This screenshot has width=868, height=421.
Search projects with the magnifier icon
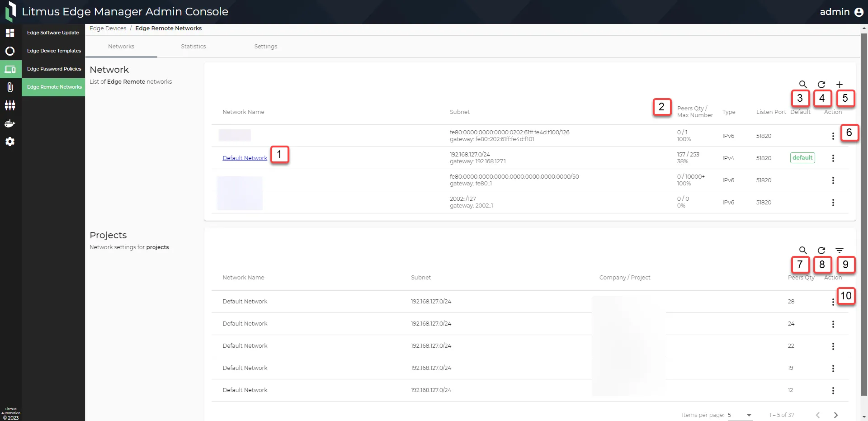(803, 251)
